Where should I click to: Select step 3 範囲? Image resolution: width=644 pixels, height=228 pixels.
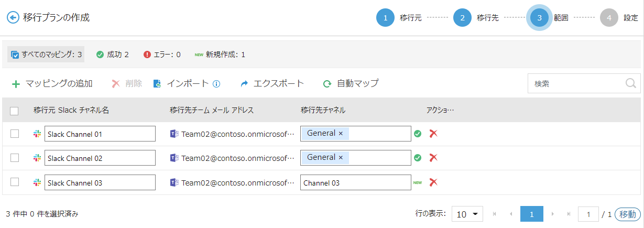pyautogui.click(x=539, y=18)
